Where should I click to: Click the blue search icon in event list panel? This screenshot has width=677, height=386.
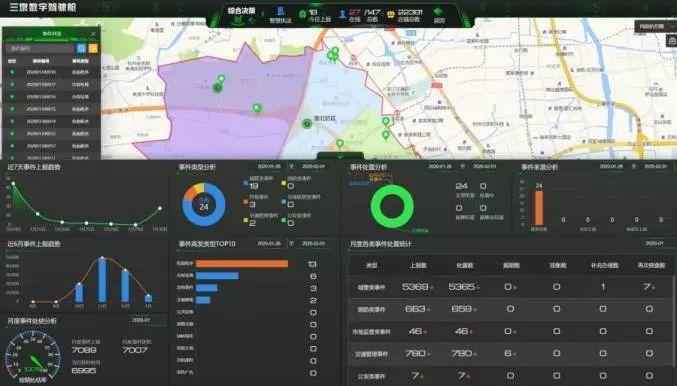pos(81,48)
